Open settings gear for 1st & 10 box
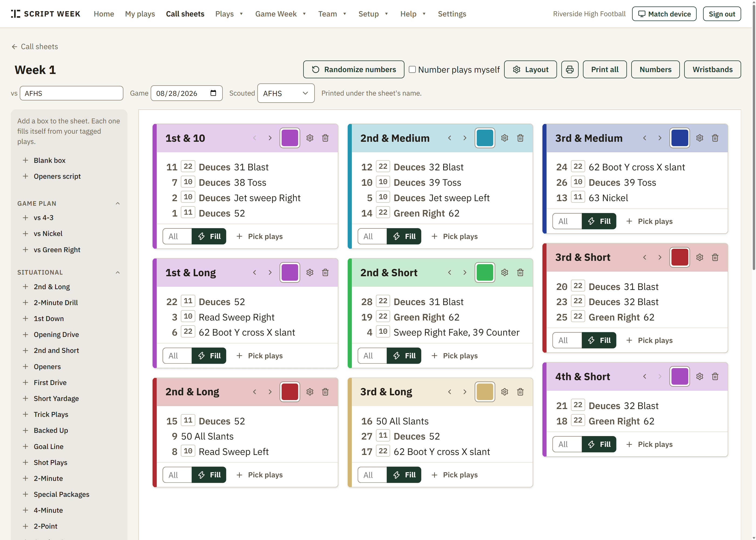 (310, 138)
